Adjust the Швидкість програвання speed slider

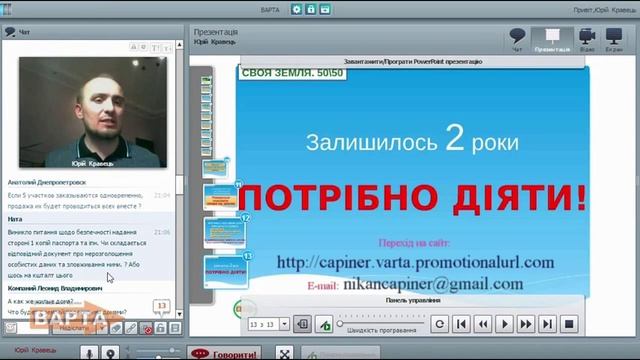click(382, 324)
